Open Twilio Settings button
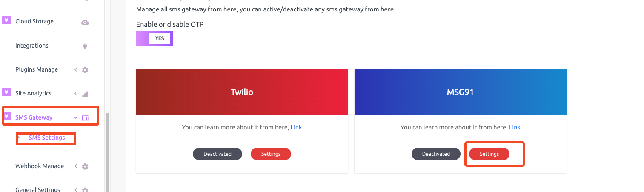The width and height of the screenshot is (644, 192). pos(271,154)
